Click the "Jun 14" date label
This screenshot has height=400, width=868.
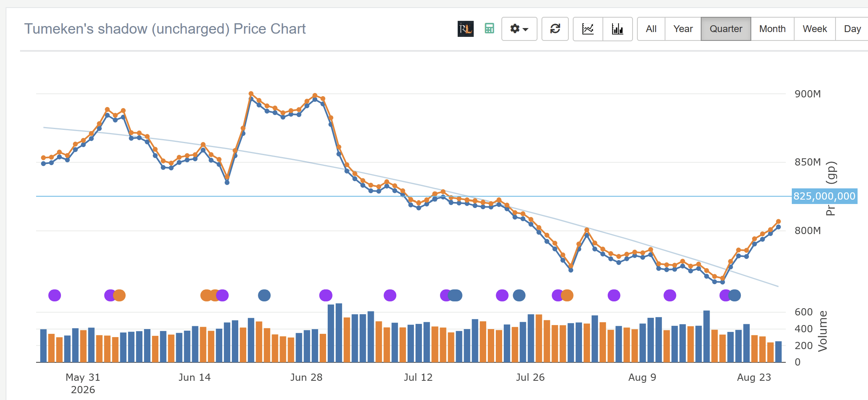pos(195,377)
